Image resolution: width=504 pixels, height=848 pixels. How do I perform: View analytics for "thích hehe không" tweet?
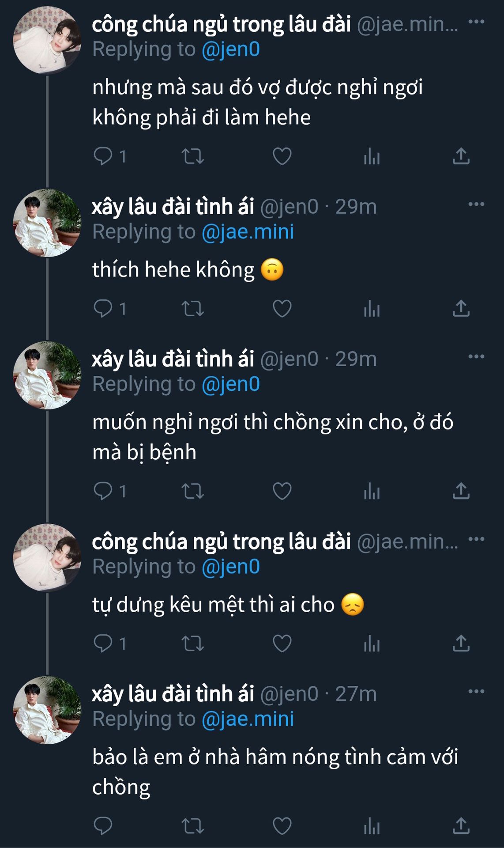pos(372,308)
